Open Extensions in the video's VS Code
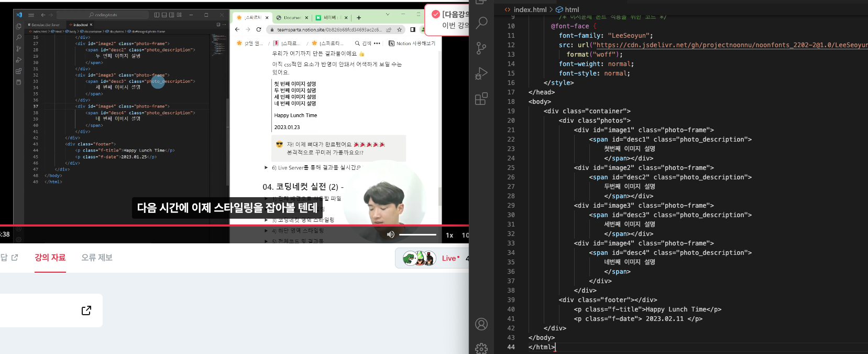This screenshot has width=868, height=354. coord(18,71)
